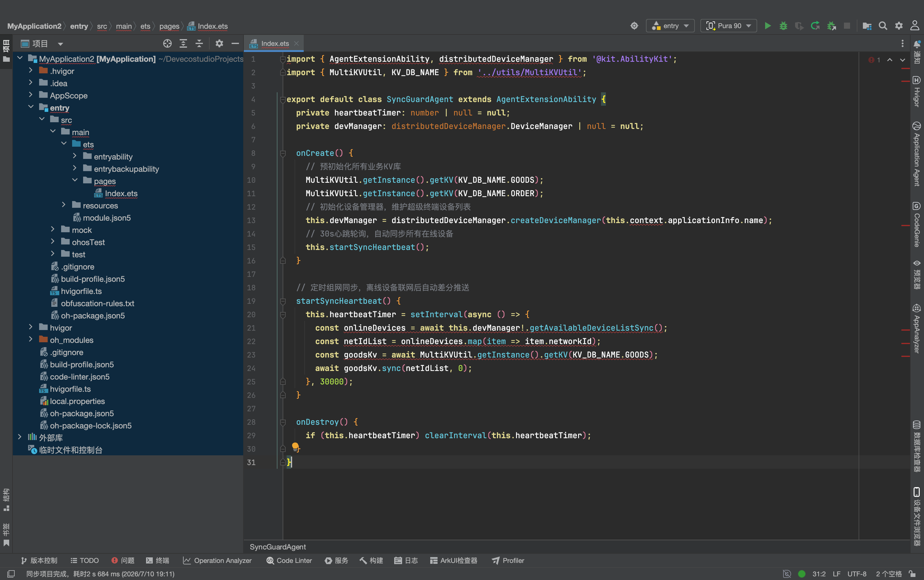Viewport: 924px width, 580px height.
Task: Click the user account icon
Action: pos(915,26)
